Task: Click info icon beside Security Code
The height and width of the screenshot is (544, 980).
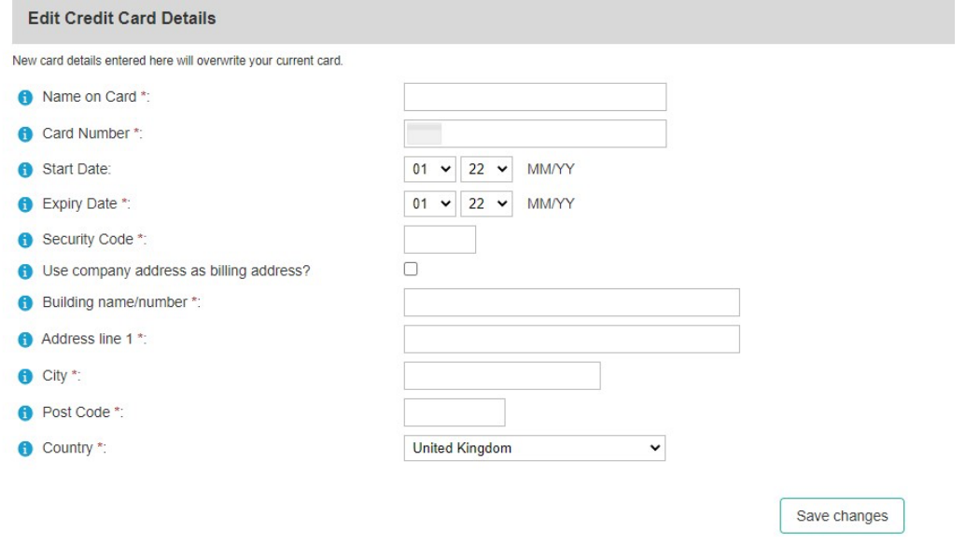Action: pos(25,240)
